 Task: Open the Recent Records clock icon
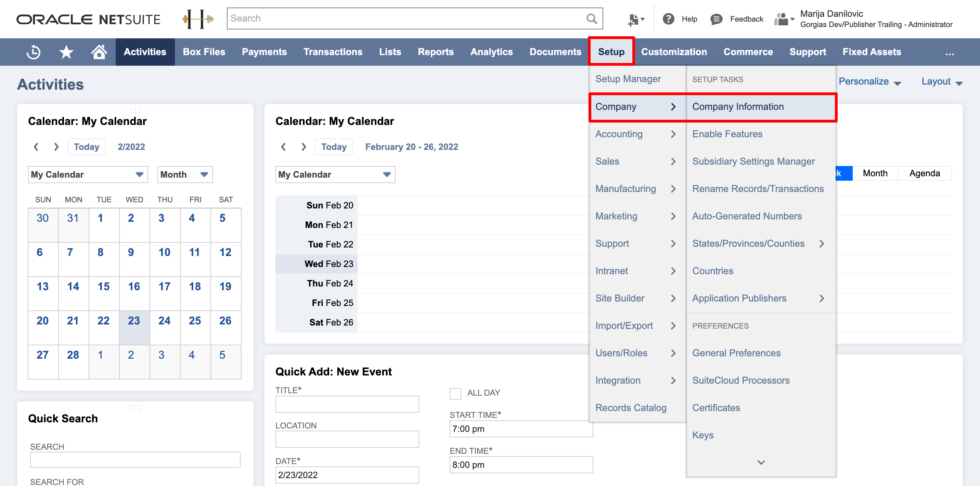click(34, 52)
